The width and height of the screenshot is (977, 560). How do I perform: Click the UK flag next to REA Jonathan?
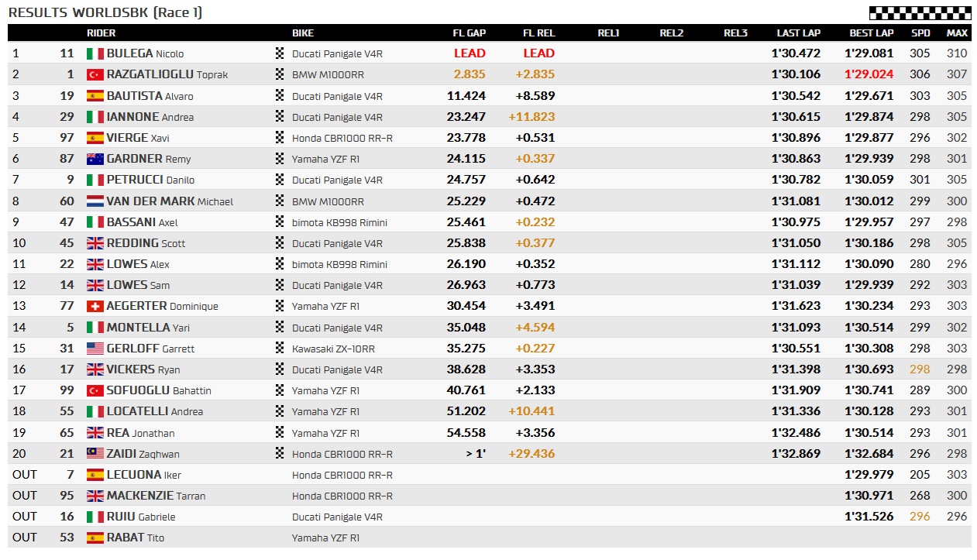click(x=95, y=433)
